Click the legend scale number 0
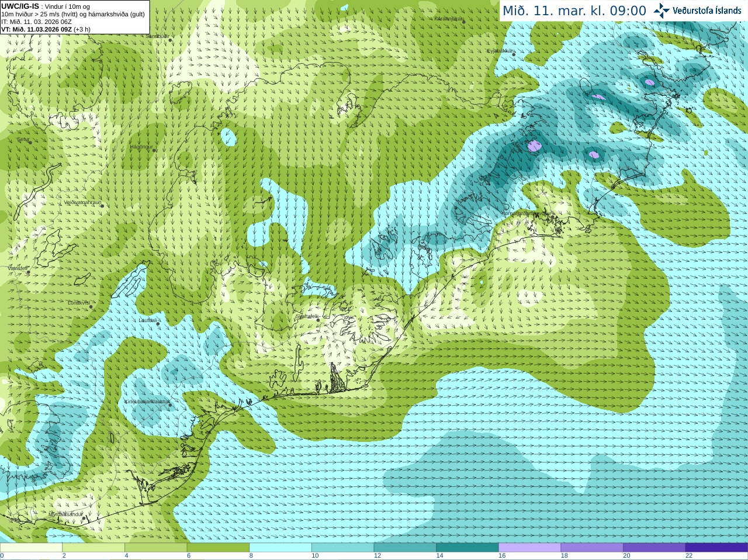Image resolution: width=748 pixels, height=560 pixels. [2, 556]
